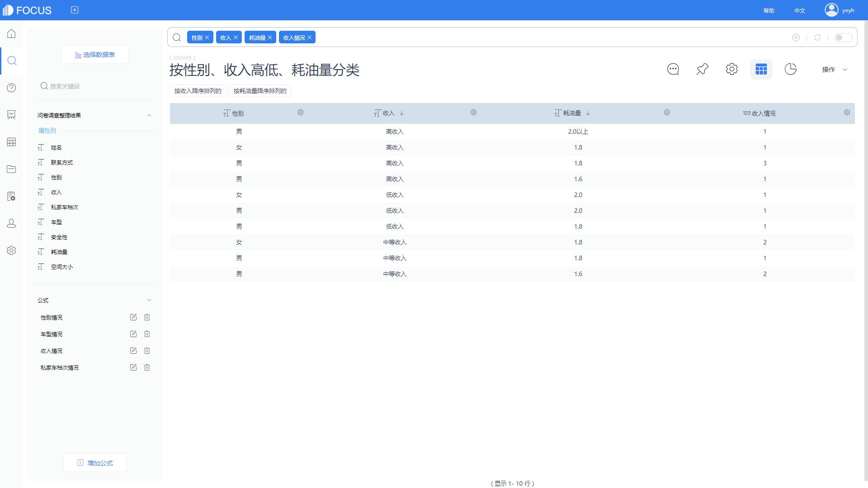This screenshot has height=488, width=868.
Task: Collapse the 公式 section
Action: point(149,300)
